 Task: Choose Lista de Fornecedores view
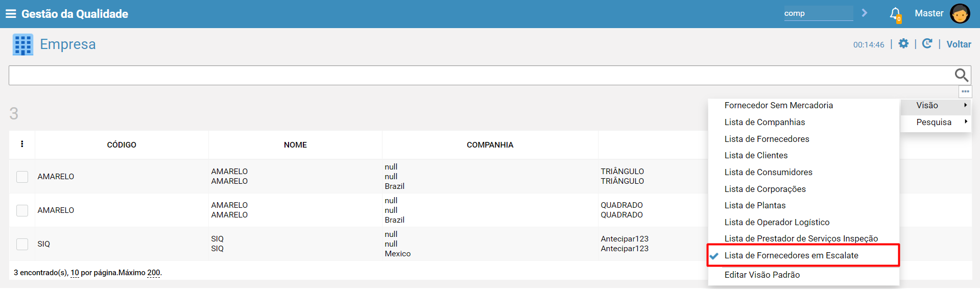(x=767, y=139)
